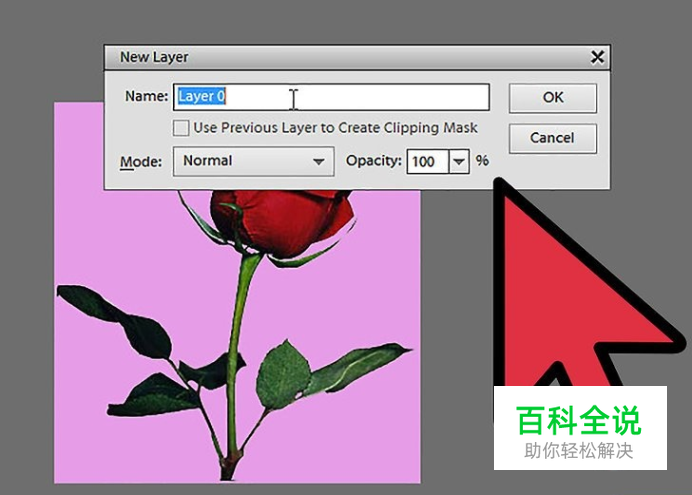Open the Mode dropdown showing Normal

(x=253, y=161)
